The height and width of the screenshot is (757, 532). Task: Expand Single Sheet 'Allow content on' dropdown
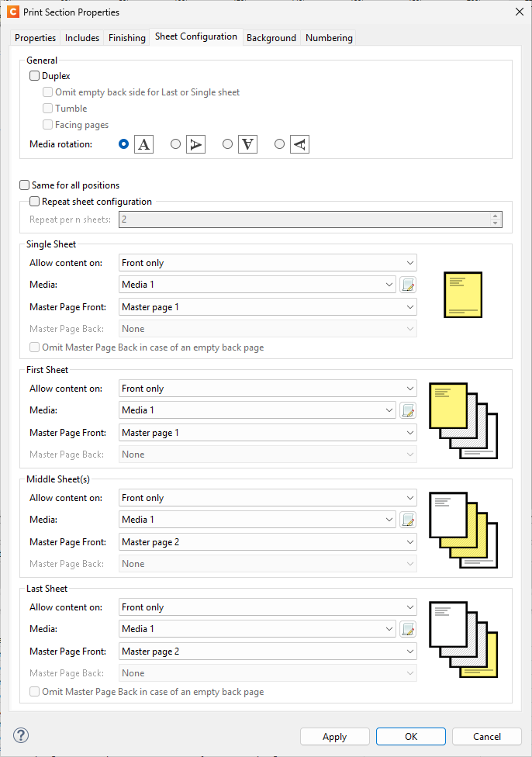pos(268,263)
